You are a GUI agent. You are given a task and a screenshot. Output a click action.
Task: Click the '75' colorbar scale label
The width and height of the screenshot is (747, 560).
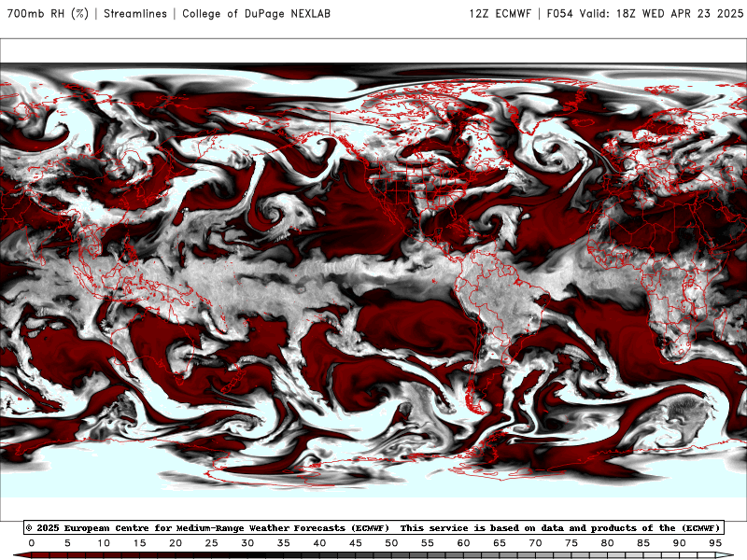[x=571, y=543]
